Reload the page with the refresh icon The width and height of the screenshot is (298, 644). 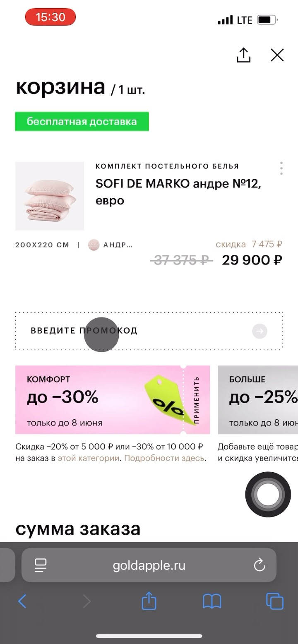260,565
